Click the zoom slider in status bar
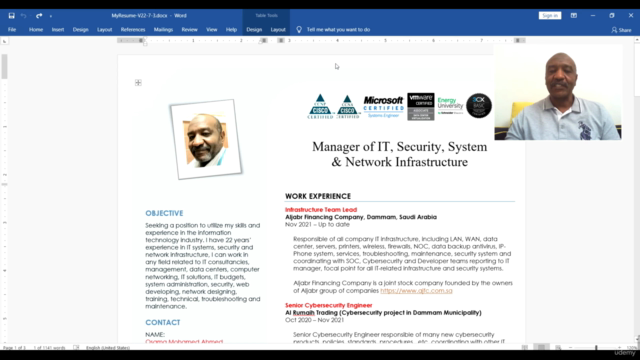 click(x=596, y=347)
